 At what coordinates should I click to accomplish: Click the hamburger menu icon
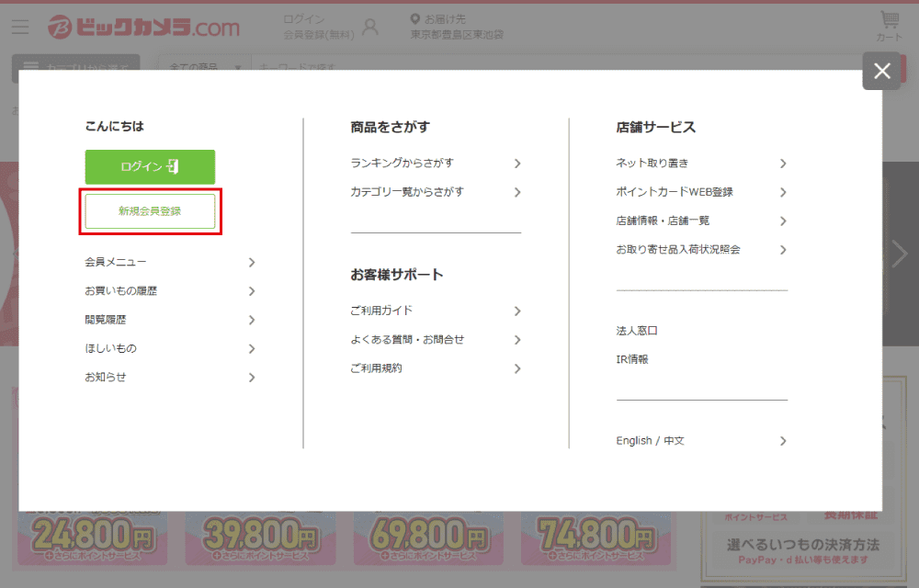point(20,27)
